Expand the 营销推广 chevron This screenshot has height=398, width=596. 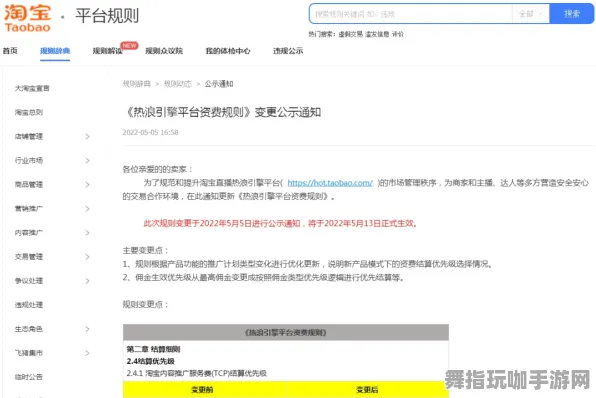click(x=87, y=209)
